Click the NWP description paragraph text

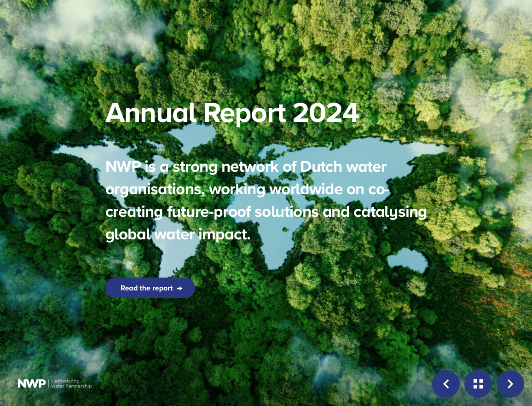266,201
